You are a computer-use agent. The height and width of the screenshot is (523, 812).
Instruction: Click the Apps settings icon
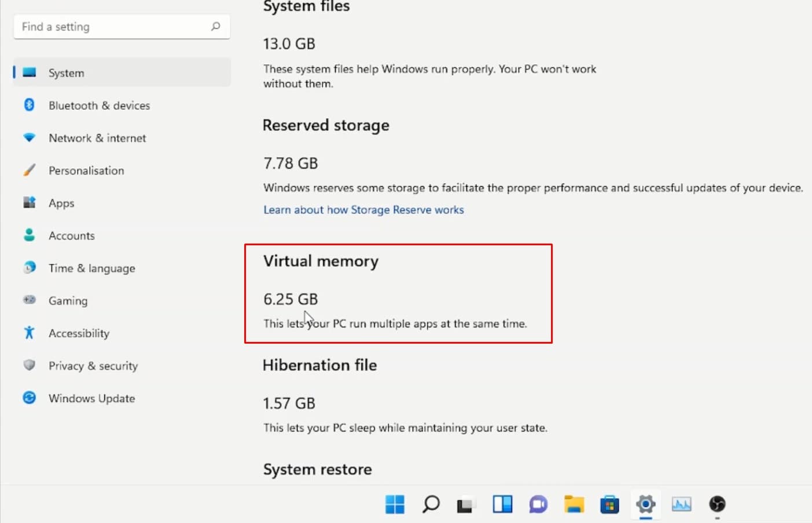30,203
